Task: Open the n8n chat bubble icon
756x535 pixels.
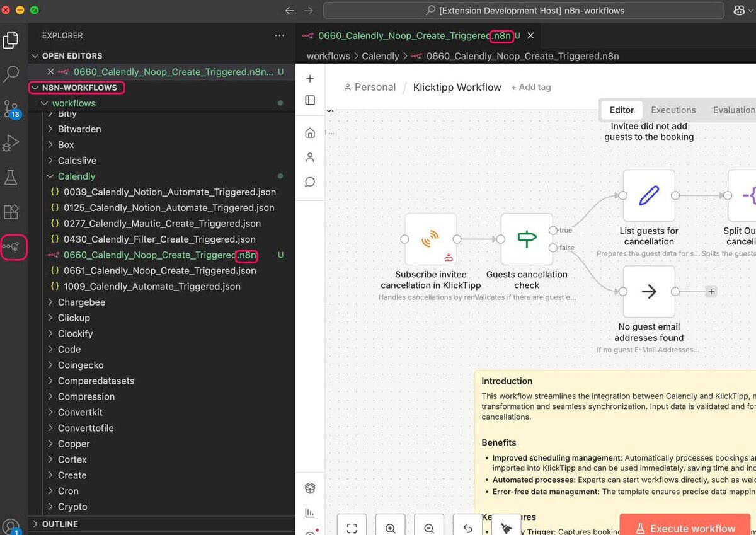Action: pos(310,182)
